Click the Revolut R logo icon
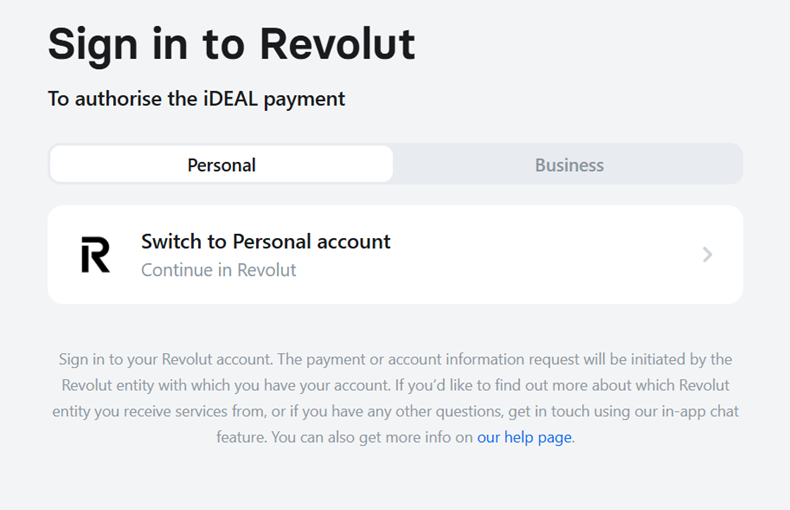 96,255
